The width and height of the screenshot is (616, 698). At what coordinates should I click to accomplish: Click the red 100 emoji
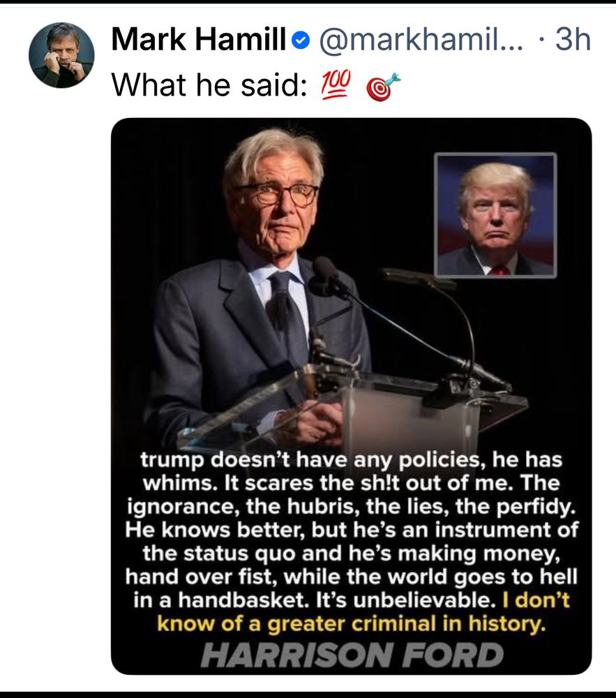tap(338, 85)
